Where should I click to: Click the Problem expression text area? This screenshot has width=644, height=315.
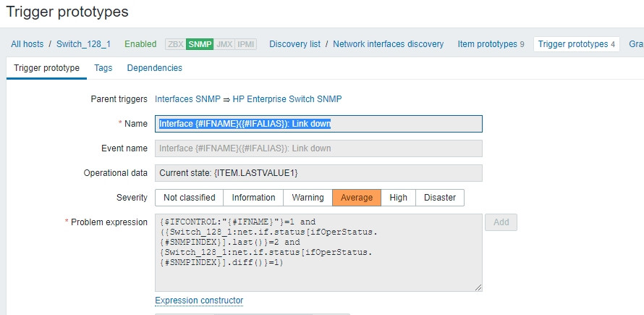coord(318,253)
